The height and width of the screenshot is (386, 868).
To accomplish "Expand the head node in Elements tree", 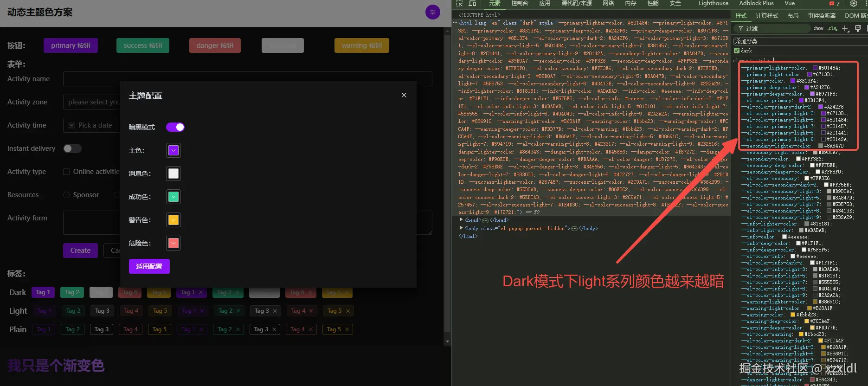I will click(x=461, y=220).
